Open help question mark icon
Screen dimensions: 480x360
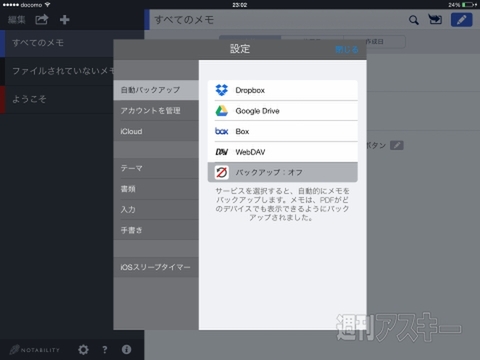pyautogui.click(x=105, y=349)
